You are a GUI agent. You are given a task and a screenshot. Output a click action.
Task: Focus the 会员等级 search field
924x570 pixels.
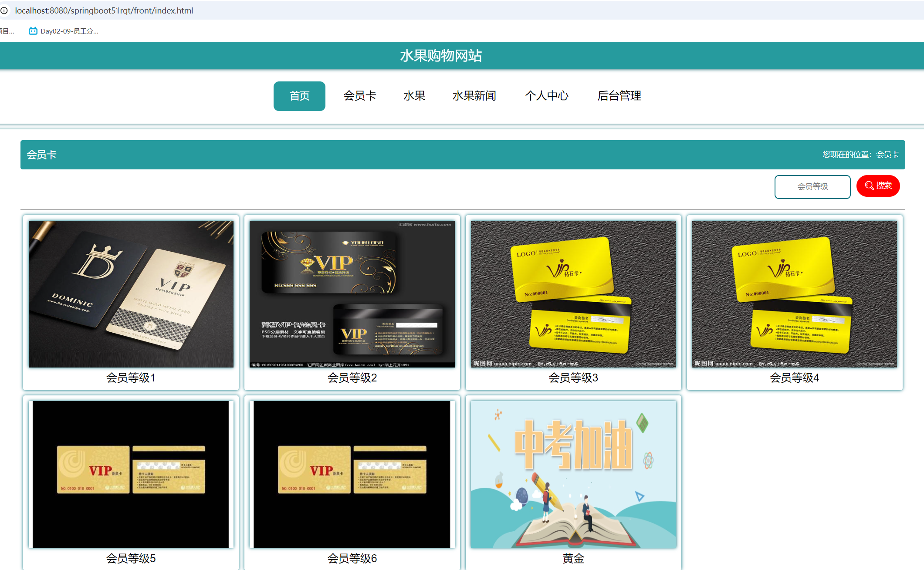[x=812, y=187]
